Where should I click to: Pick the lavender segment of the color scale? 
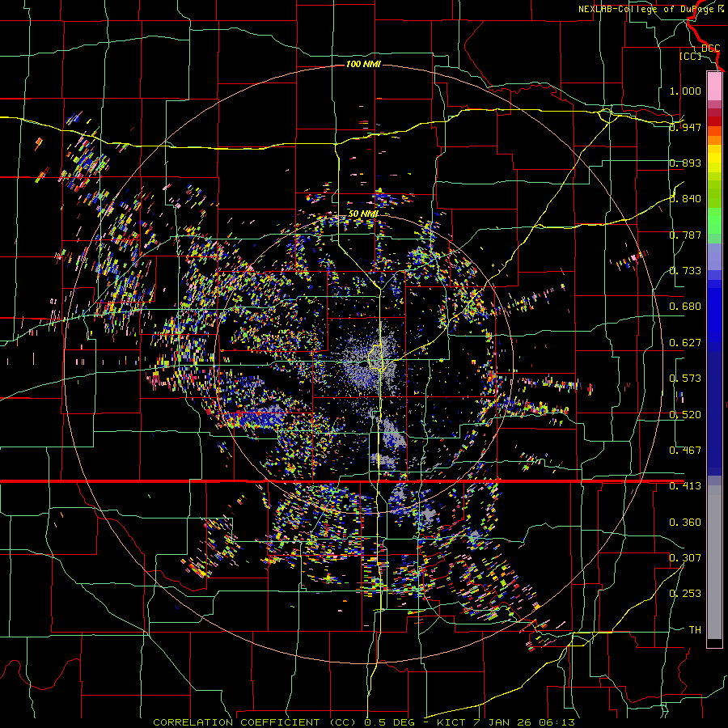[x=714, y=256]
